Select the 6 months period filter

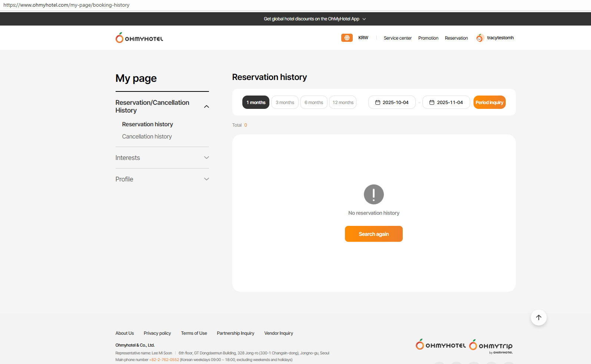tap(314, 102)
